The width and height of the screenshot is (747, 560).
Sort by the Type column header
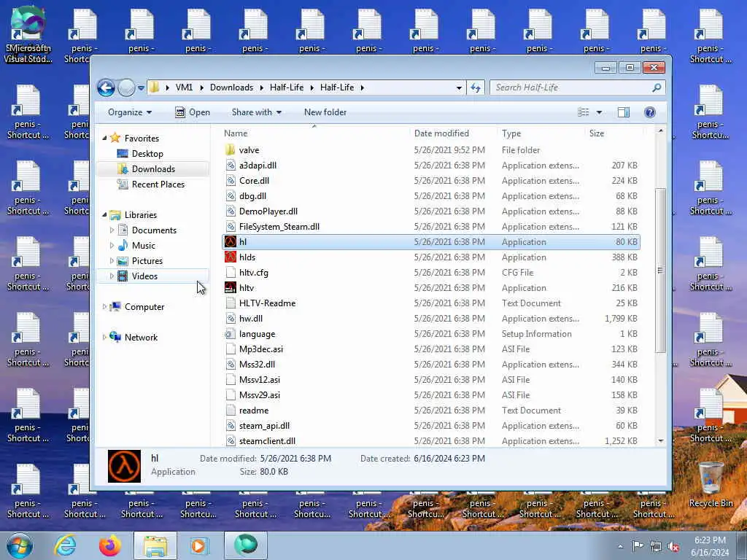[541, 133]
